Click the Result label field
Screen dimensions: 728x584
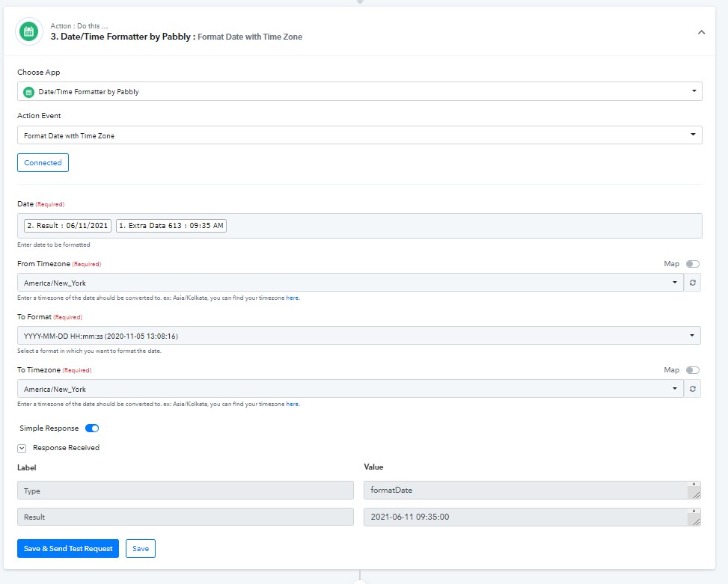pos(186,517)
